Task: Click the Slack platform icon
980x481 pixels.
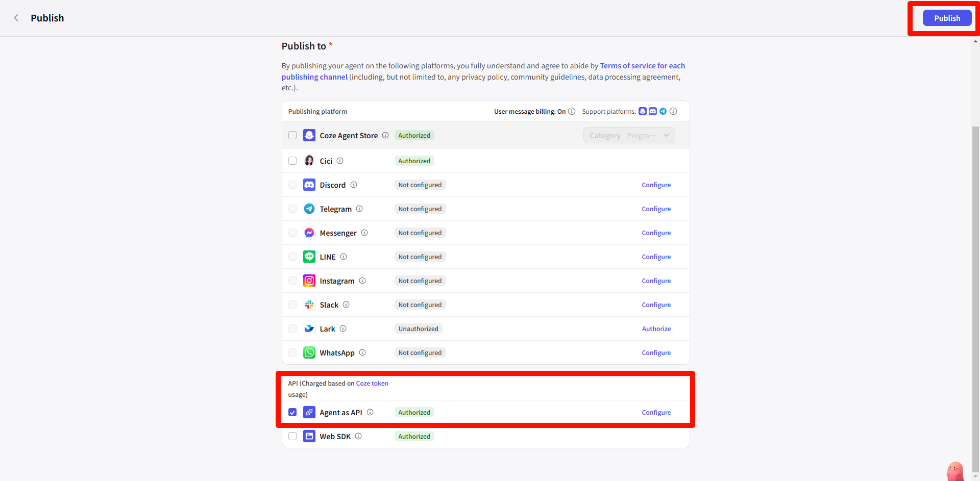Action: click(x=309, y=305)
